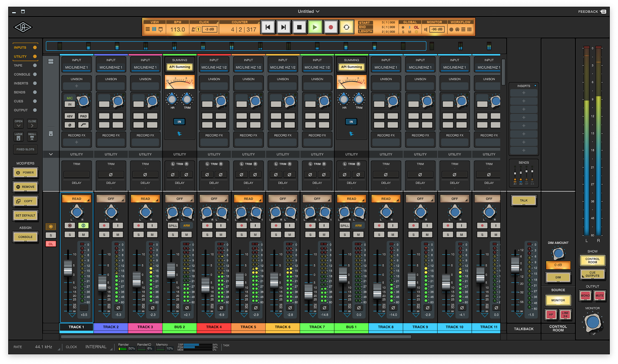Open the Track 1 READ automation dropdown
Image resolution: width=618 pixels, height=364 pixels.
(x=77, y=199)
